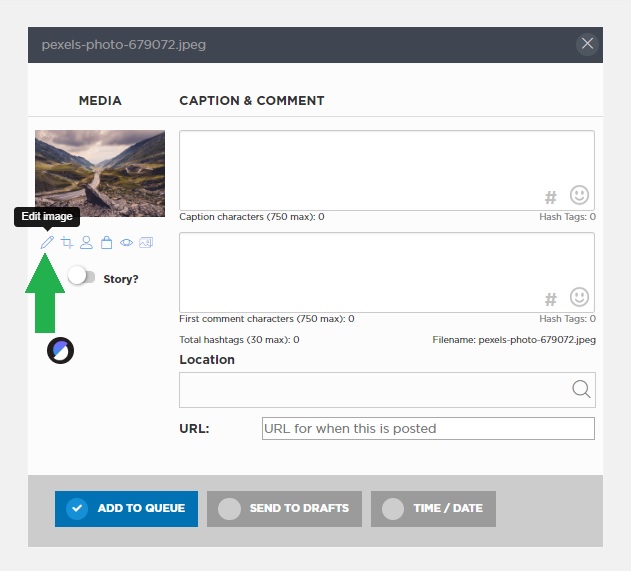Switch to the MEDIA tab heading
The image size is (631, 571).
pos(100,101)
